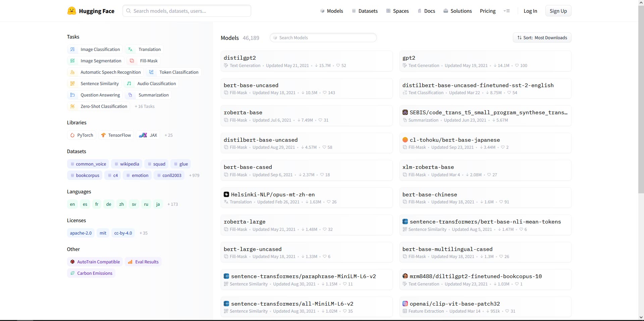The width and height of the screenshot is (644, 321).
Task: Click the Automatic Speech Recognition icon
Action: click(72, 72)
